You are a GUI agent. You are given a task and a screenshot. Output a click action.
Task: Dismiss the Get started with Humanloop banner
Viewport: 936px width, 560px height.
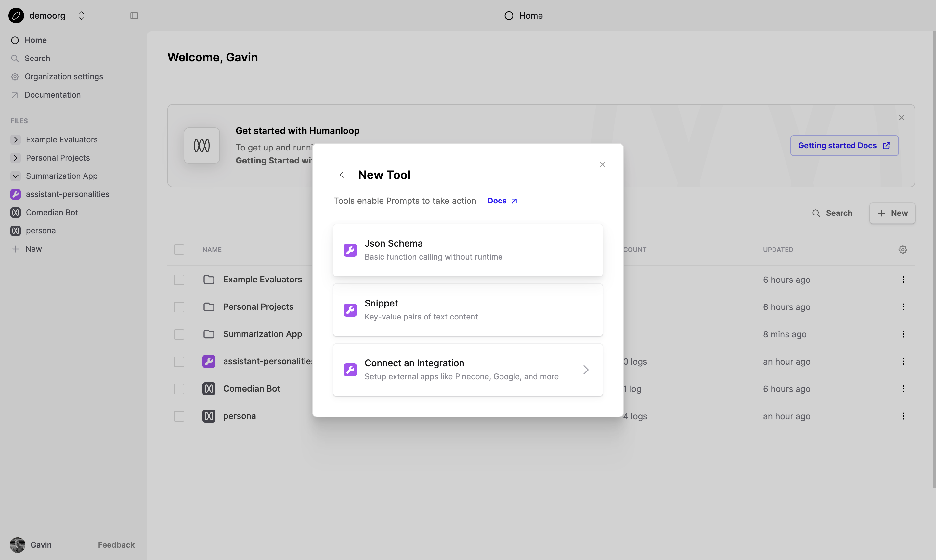[x=901, y=118]
